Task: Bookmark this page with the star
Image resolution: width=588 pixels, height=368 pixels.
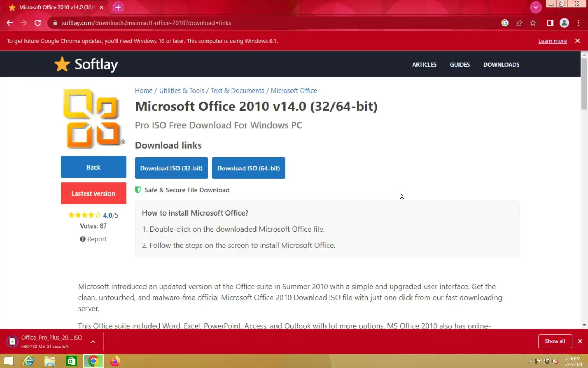Action: 533,23
